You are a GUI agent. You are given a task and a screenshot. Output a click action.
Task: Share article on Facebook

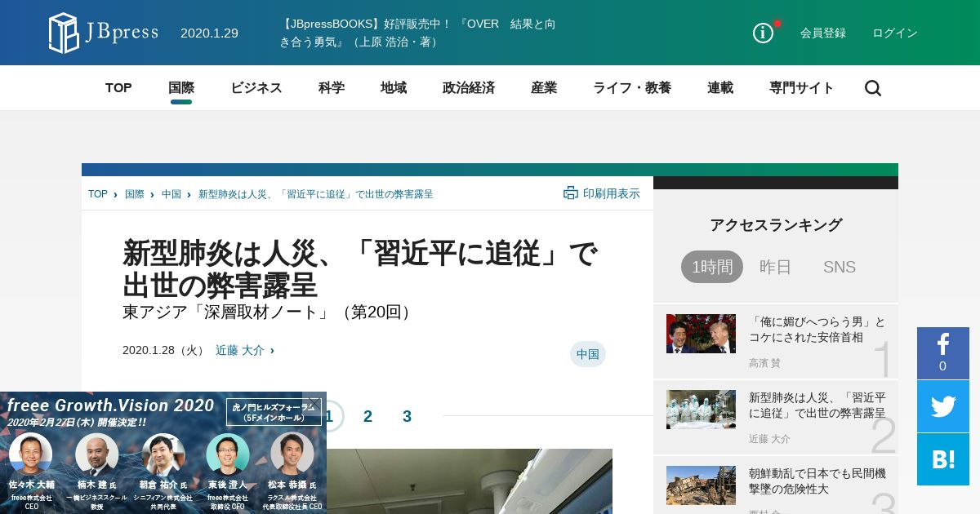pyautogui.click(x=943, y=353)
